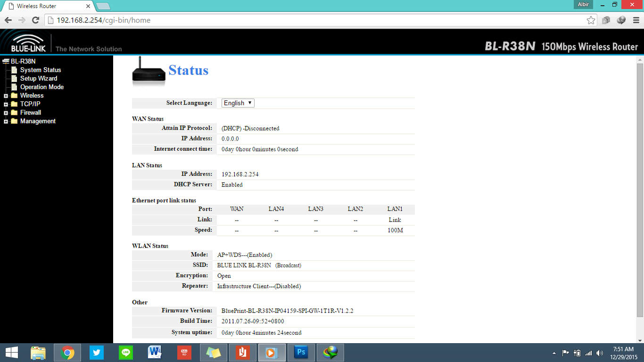This screenshot has height=362, width=644.
Task: Open the Select Language dropdown
Action: (238, 103)
